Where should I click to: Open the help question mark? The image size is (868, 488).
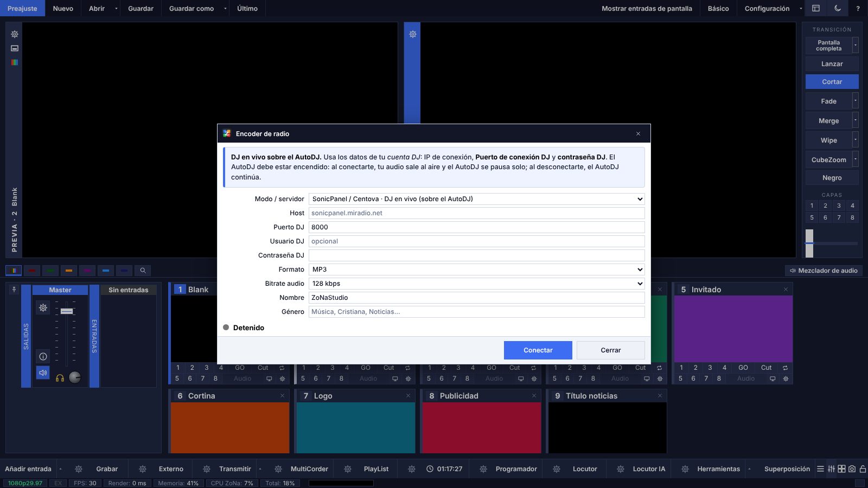[x=858, y=8]
